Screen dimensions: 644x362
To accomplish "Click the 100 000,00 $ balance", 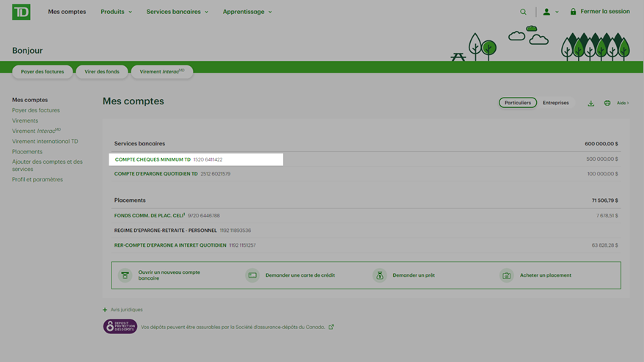I will tap(602, 174).
